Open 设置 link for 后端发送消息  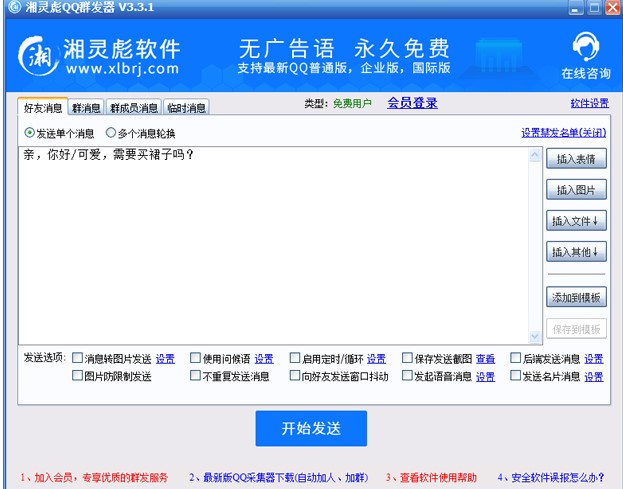[x=594, y=359]
